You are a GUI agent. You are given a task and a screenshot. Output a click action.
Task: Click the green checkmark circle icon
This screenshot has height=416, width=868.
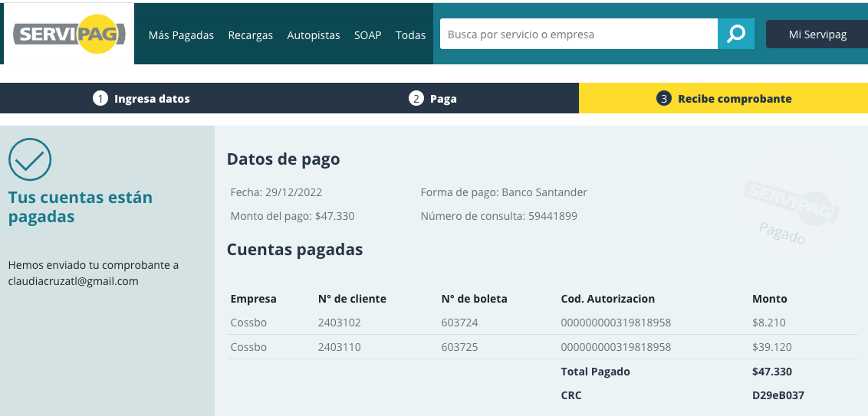tap(30, 159)
